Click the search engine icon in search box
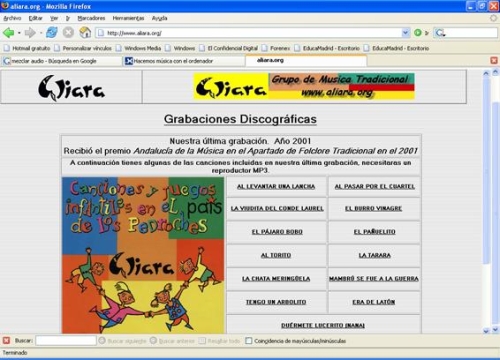Viewport: 500px width, 360px height. click(440, 33)
